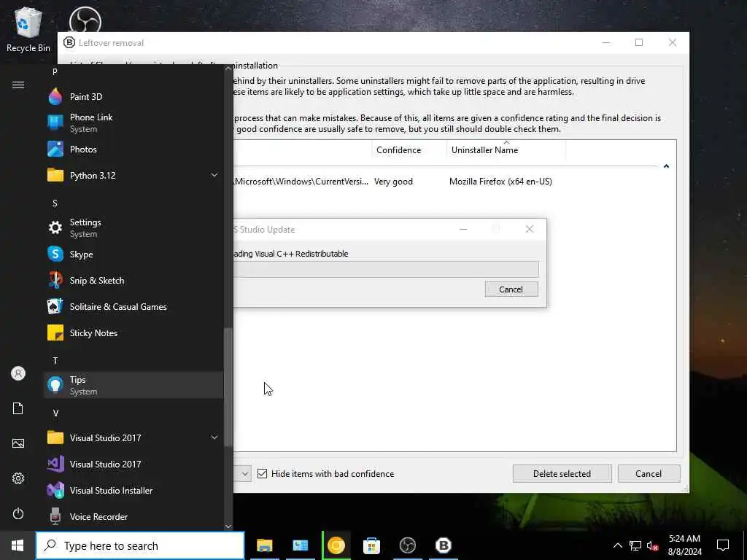747x560 pixels.
Task: Maximize the Leftover removal window
Action: [639, 43]
